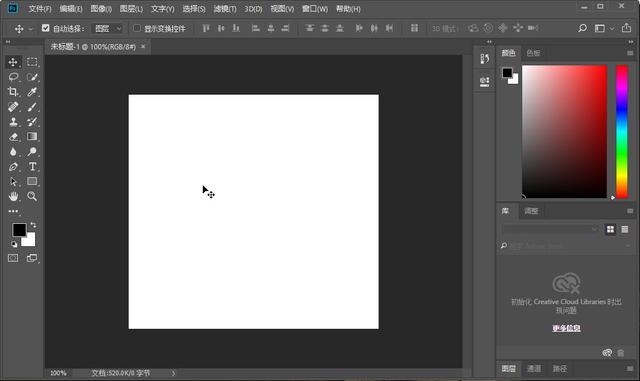Select the Rectangular Marquee tool

32,62
